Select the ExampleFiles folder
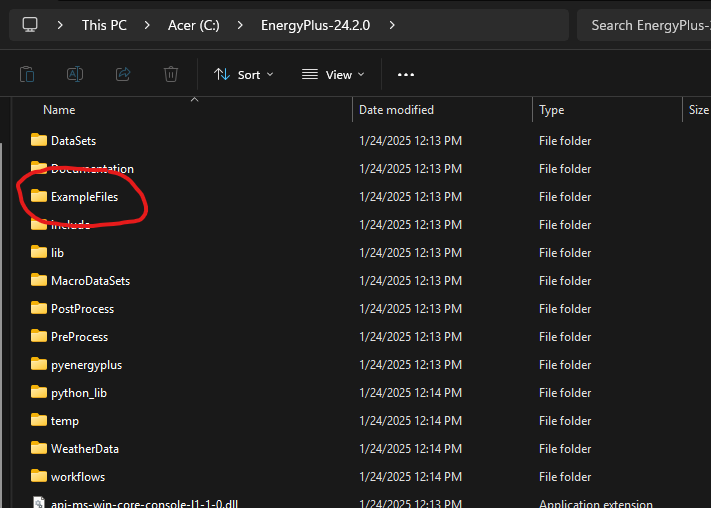Screen dimensions: 711x508 [x=84, y=197]
